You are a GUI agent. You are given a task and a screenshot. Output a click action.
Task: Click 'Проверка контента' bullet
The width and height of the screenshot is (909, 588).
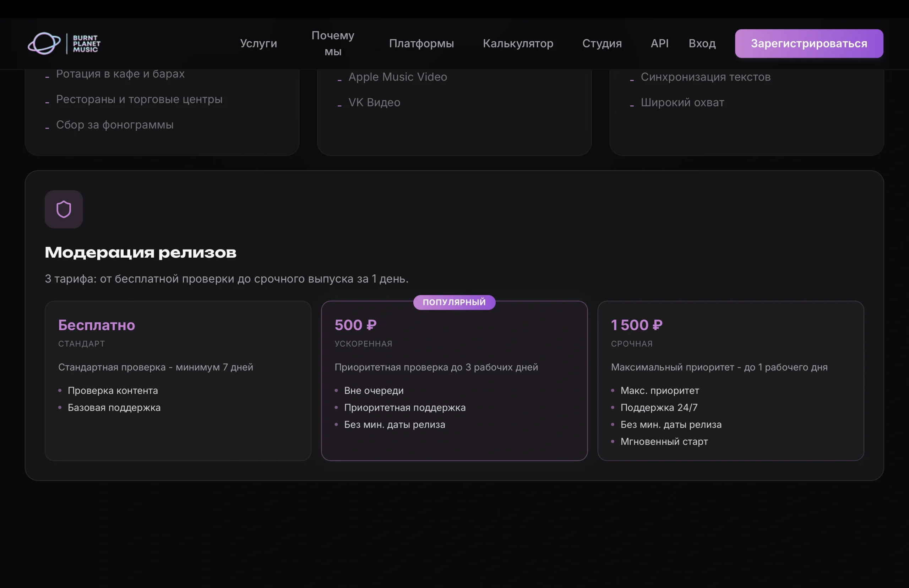pyautogui.click(x=113, y=391)
